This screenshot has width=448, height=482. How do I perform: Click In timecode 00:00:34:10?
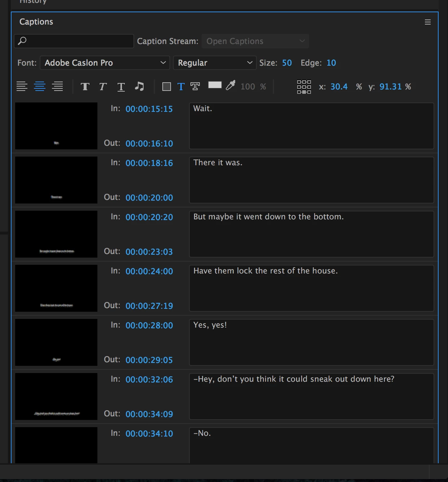point(149,434)
